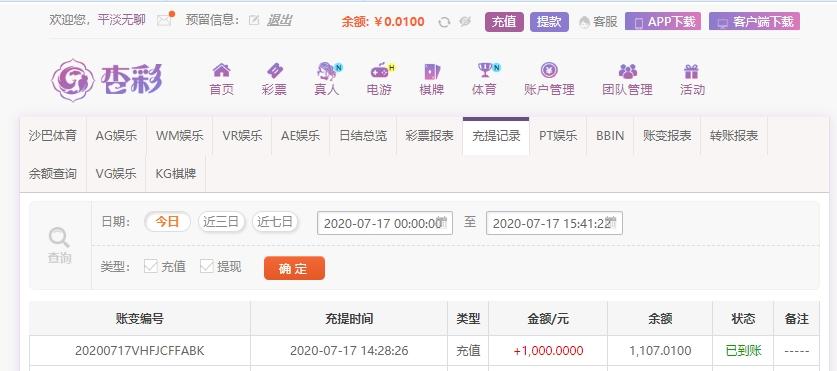Switch to 彩票报表 tab
This screenshot has width=837, height=371.
430,136
